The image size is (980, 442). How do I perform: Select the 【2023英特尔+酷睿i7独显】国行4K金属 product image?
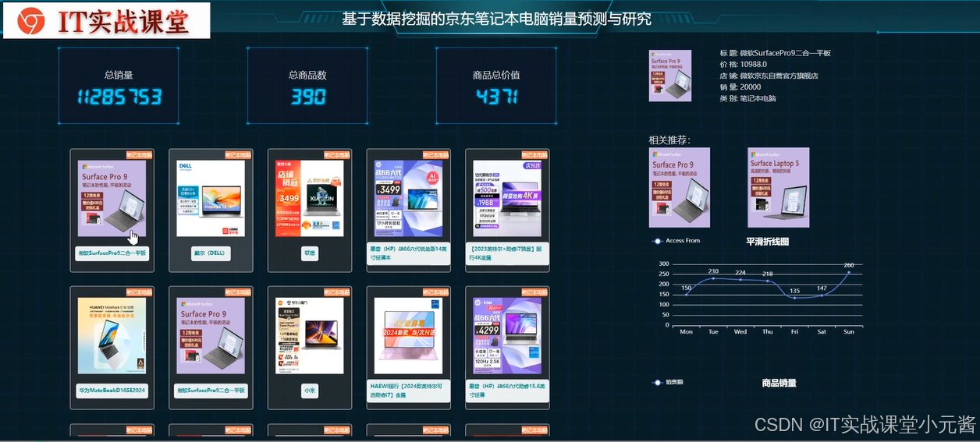pyautogui.click(x=507, y=198)
